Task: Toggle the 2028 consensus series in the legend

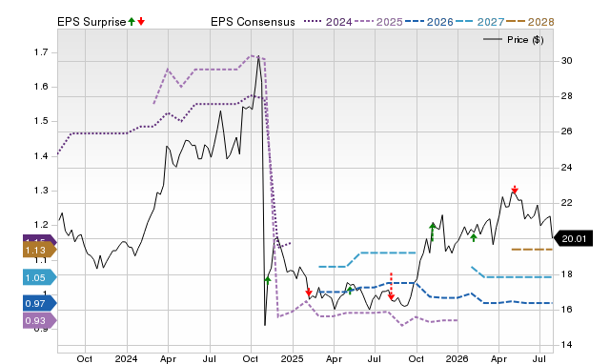Action: [530, 22]
